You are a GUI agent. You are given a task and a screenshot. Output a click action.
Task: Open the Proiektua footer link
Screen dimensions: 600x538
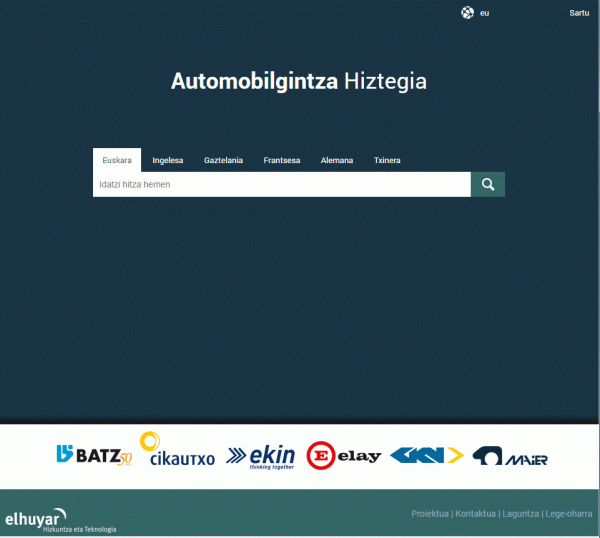click(430, 514)
